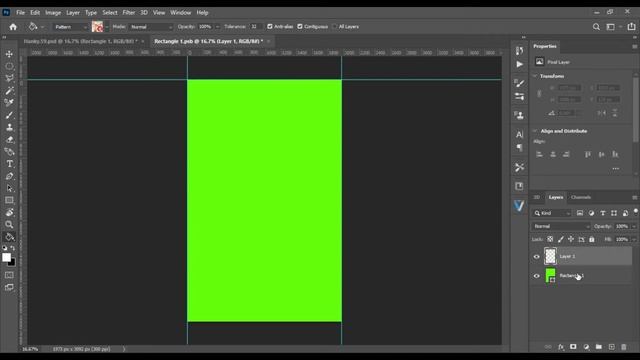Select the Rectangle shape tool
Image resolution: width=640 pixels, height=360 pixels.
9,200
